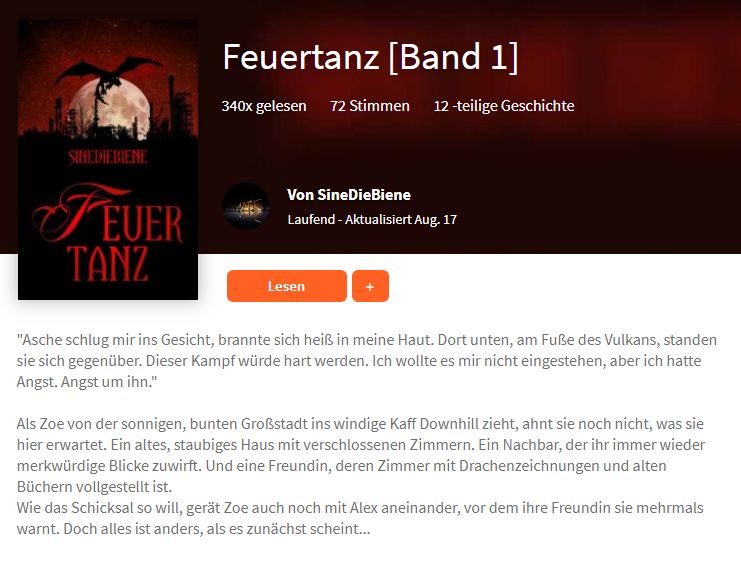Click the paragraph starting Als Zoe von
The image size is (741, 563).
point(361,455)
